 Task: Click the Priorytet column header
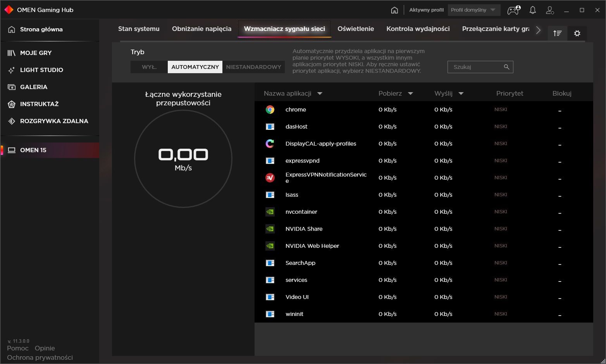tap(510, 93)
